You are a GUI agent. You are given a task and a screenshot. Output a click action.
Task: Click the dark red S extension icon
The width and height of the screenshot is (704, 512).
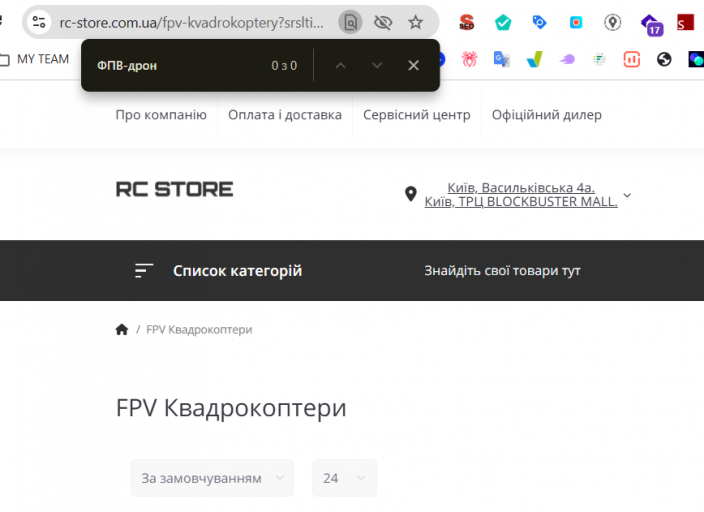(685, 22)
